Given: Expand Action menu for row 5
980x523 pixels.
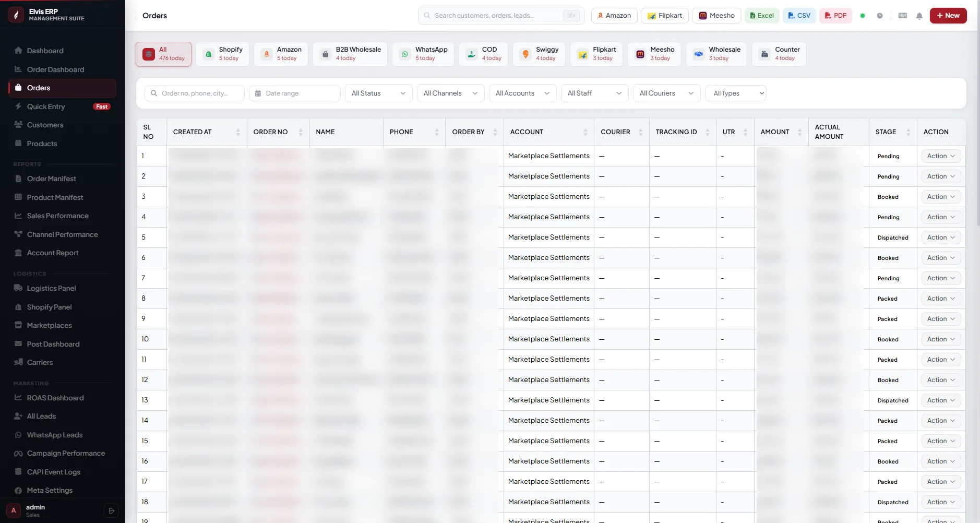Looking at the screenshot, I should coord(941,237).
